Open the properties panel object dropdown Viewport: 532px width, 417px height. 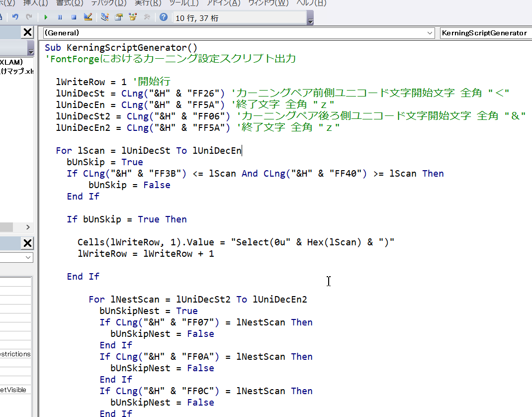17,257
